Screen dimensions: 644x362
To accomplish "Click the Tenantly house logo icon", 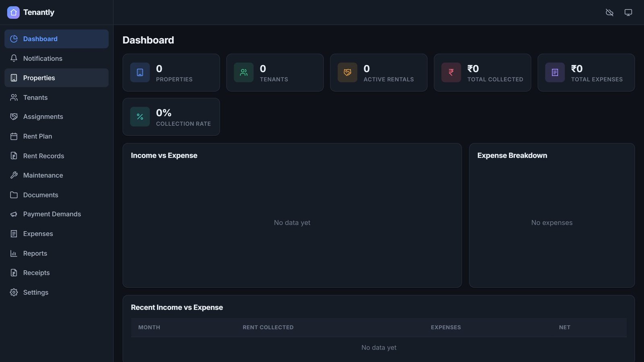I will [13, 12].
